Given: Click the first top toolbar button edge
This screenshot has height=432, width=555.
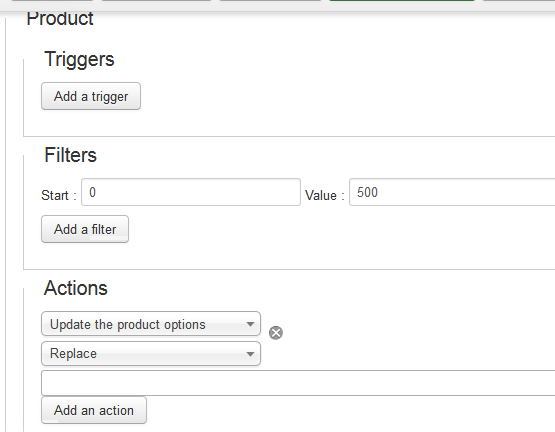Looking at the screenshot, I should coord(52,1).
